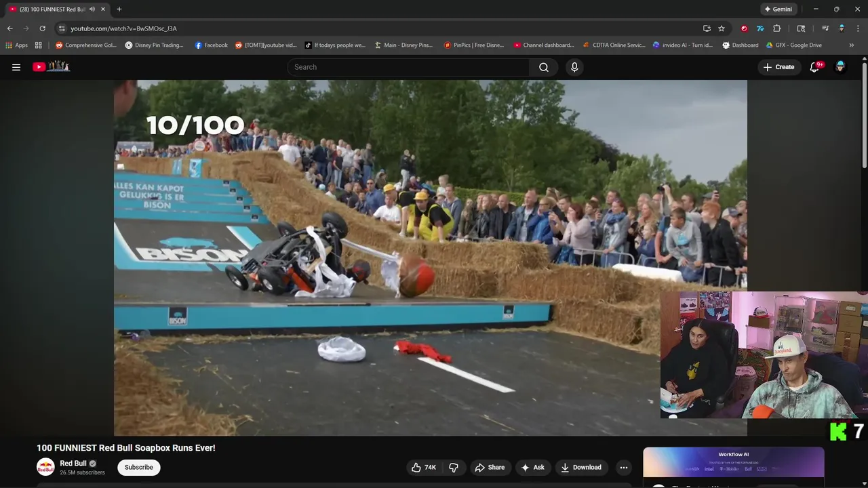Open Red Bull channel name link
The image size is (868, 488).
point(73,464)
